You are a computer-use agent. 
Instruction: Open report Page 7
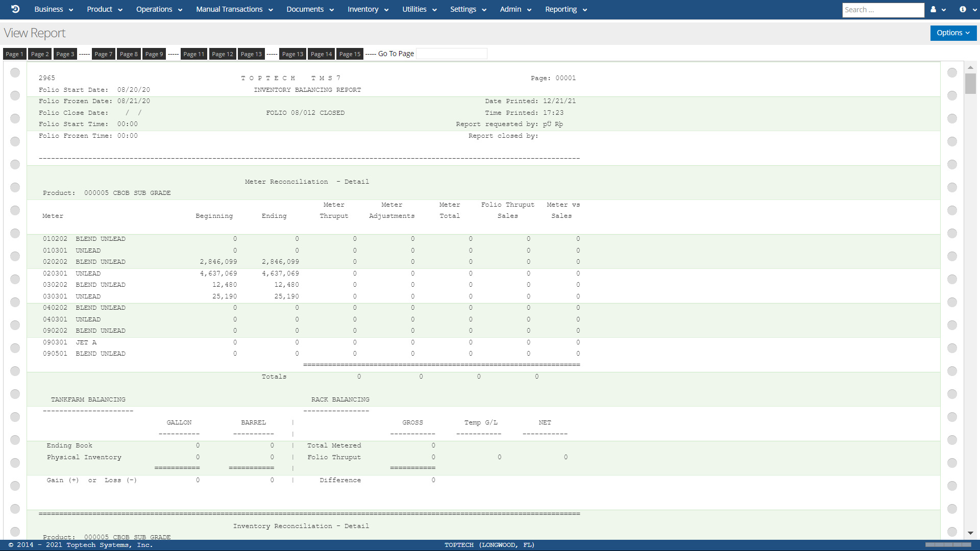point(103,54)
